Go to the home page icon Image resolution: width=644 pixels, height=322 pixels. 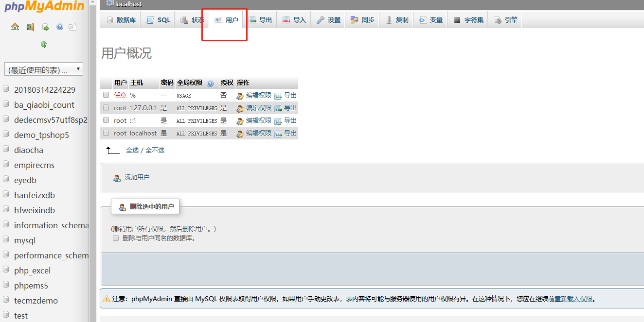pos(15,27)
